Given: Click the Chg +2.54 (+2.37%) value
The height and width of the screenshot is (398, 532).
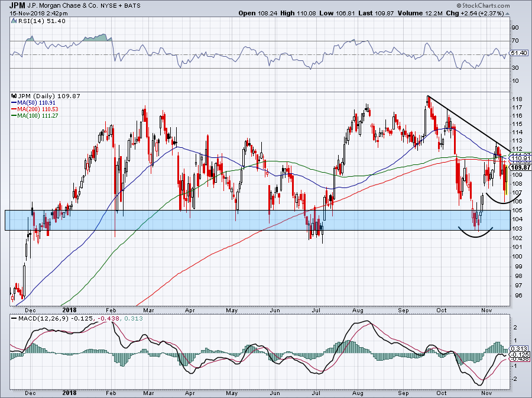Looking at the screenshot, I should tap(475, 13).
